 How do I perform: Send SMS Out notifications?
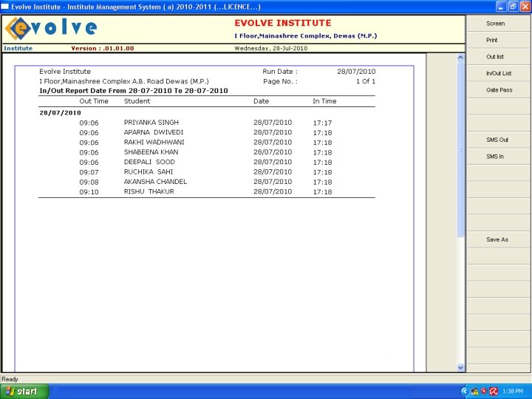[x=499, y=140]
